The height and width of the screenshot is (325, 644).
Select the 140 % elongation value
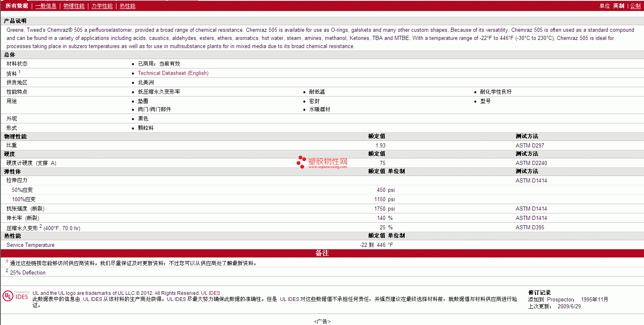tap(385, 218)
